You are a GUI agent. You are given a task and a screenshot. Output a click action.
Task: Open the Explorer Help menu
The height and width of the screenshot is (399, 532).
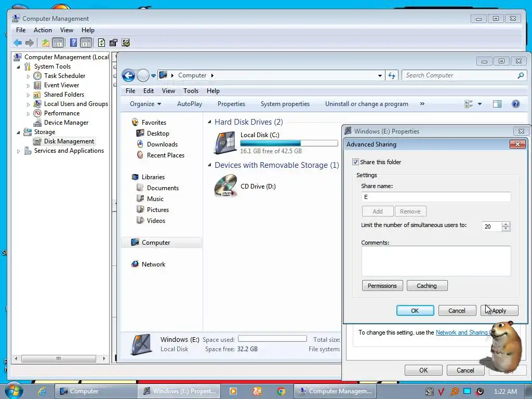213,90
